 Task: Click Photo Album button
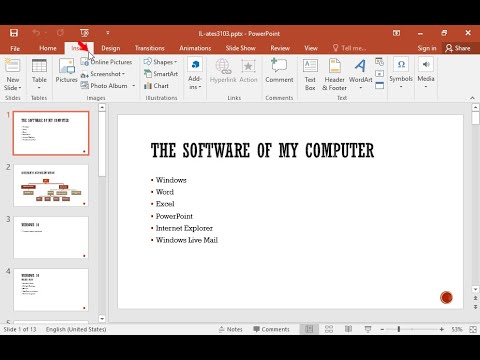pyautogui.click(x=104, y=86)
